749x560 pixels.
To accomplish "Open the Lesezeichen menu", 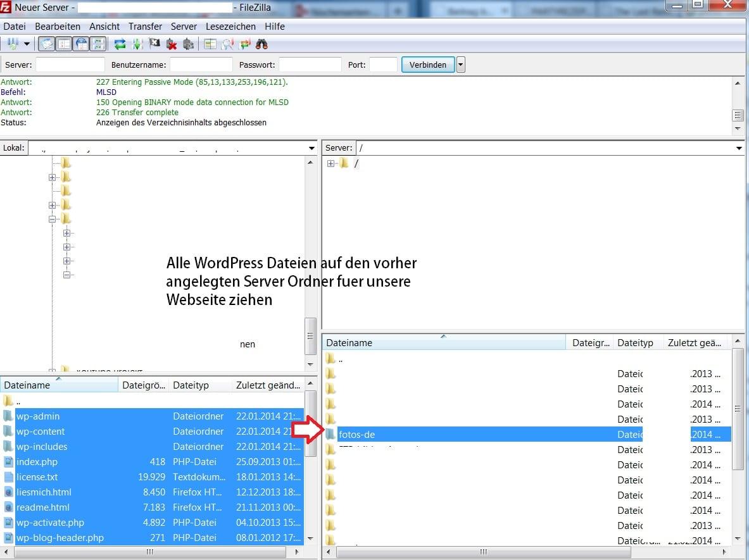I will 230,26.
